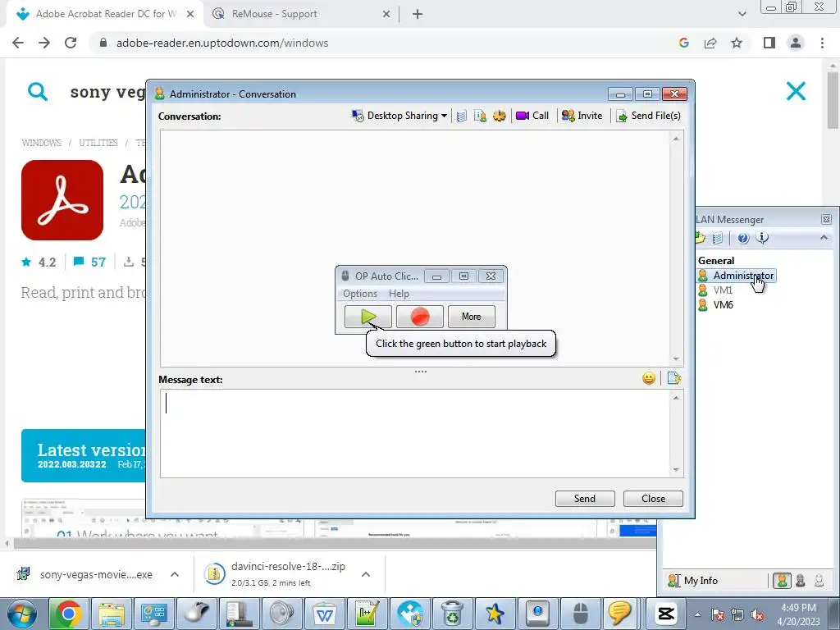Collapse LAN Messenger toolbar with the up chevron
This screenshot has width=840, height=630.
(x=824, y=237)
